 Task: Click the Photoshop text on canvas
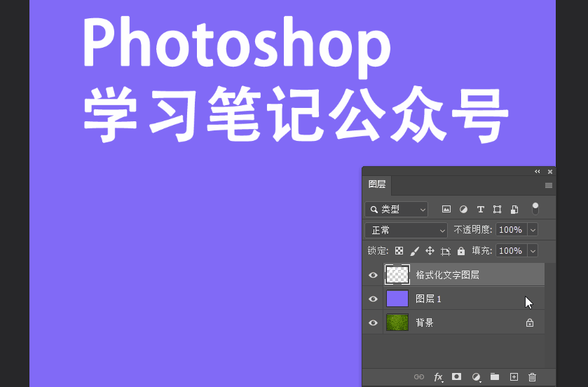tap(237, 47)
